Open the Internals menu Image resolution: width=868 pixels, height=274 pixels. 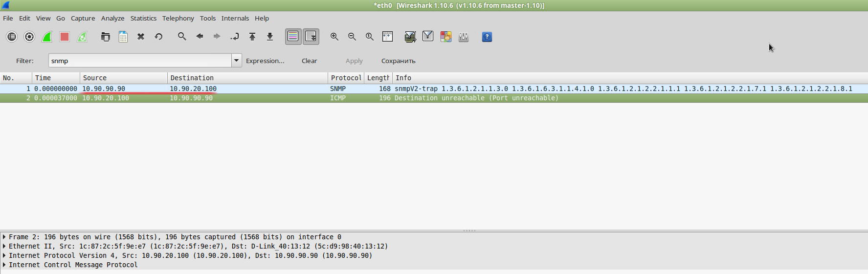coord(235,18)
